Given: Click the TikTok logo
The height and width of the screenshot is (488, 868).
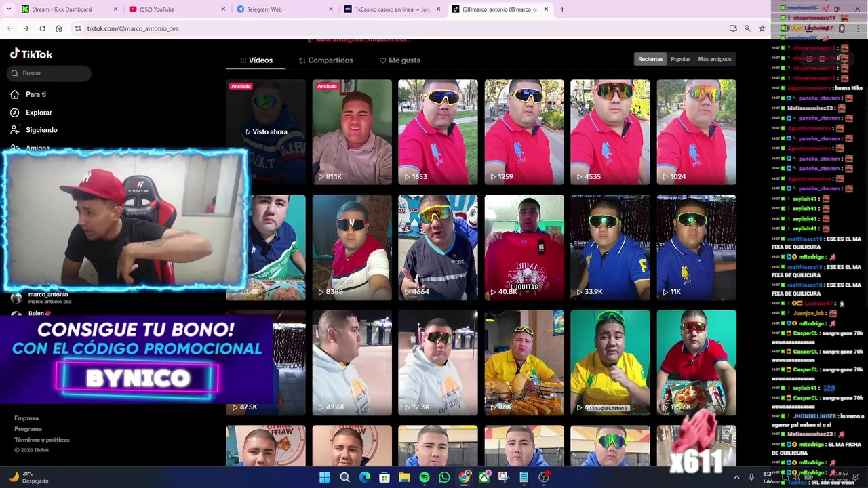Looking at the screenshot, I should [x=31, y=54].
